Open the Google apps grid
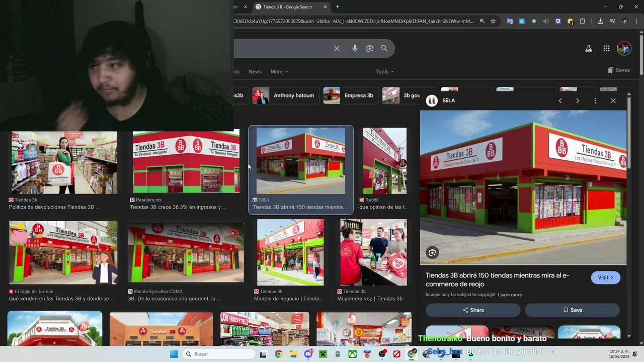This screenshot has height=362, width=644. [606, 48]
